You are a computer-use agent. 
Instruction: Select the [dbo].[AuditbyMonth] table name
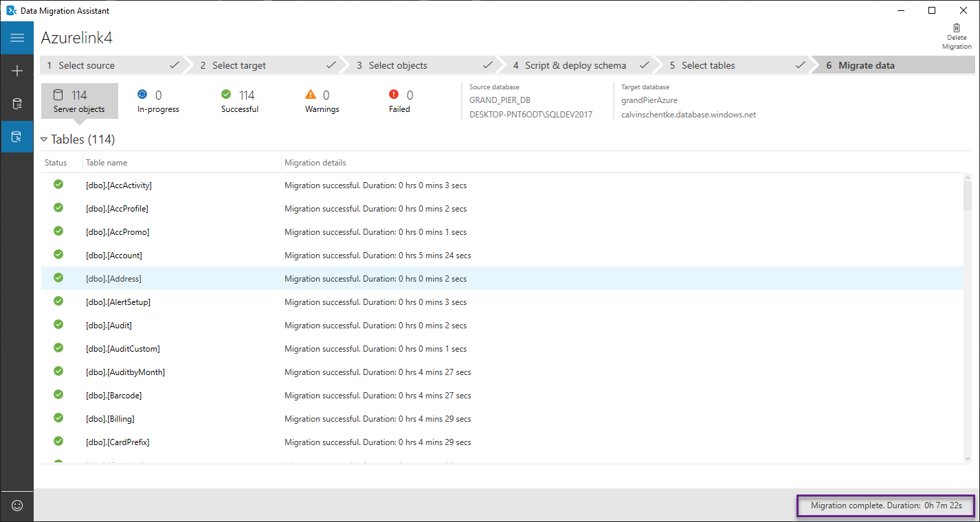pyautogui.click(x=126, y=372)
